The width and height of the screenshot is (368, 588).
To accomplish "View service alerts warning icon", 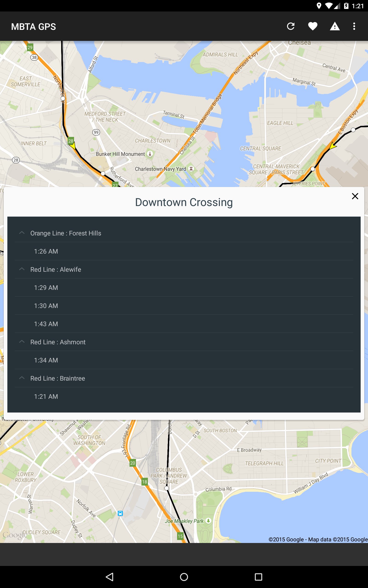I will coord(335,26).
